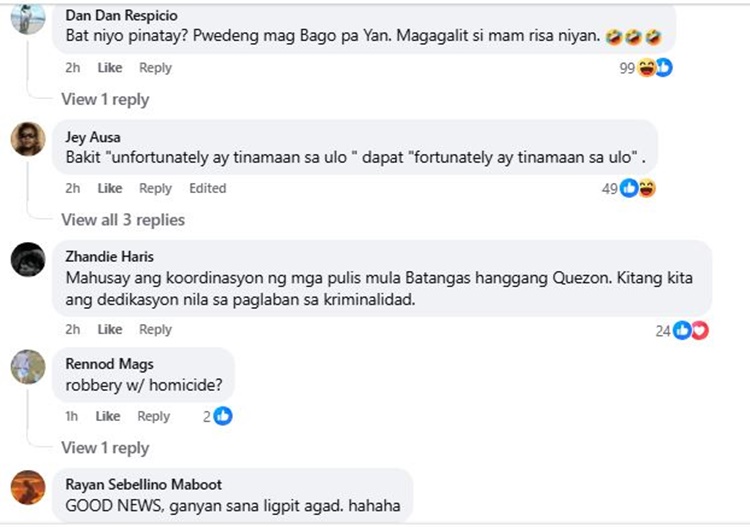The width and height of the screenshot is (750, 527).
Task: Expand all 3 replies under Jey Ausa
Action: coord(123,220)
